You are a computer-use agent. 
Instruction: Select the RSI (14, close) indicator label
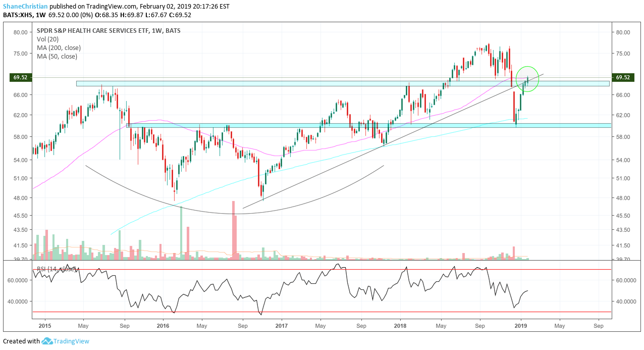click(x=56, y=269)
